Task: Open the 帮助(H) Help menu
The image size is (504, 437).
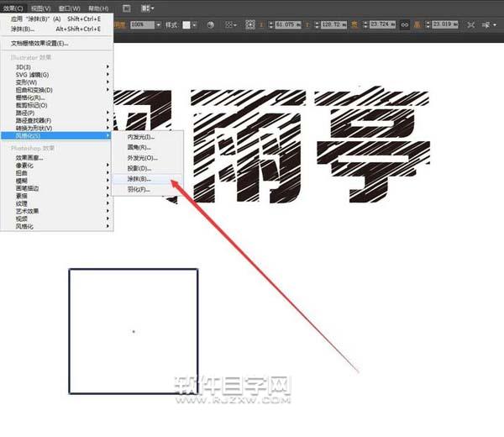Action: pyautogui.click(x=98, y=8)
